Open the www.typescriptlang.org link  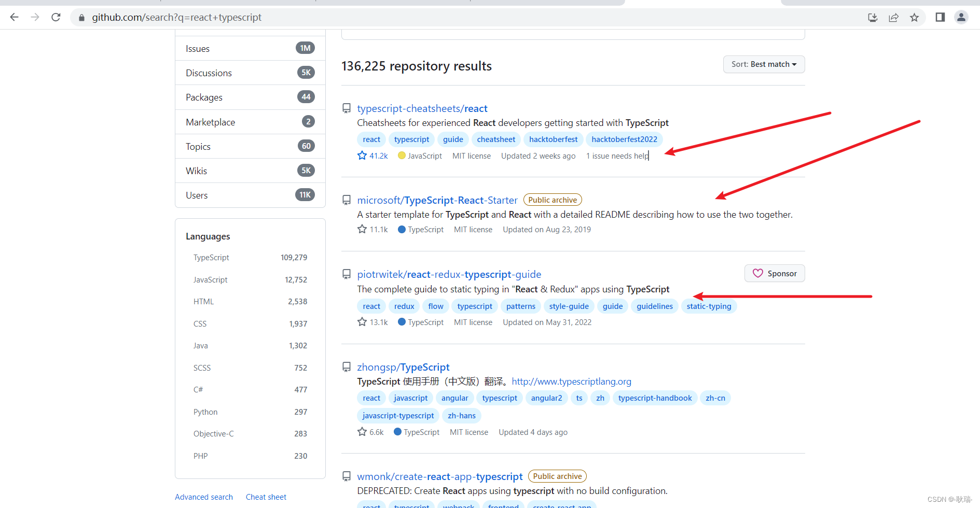tap(571, 382)
